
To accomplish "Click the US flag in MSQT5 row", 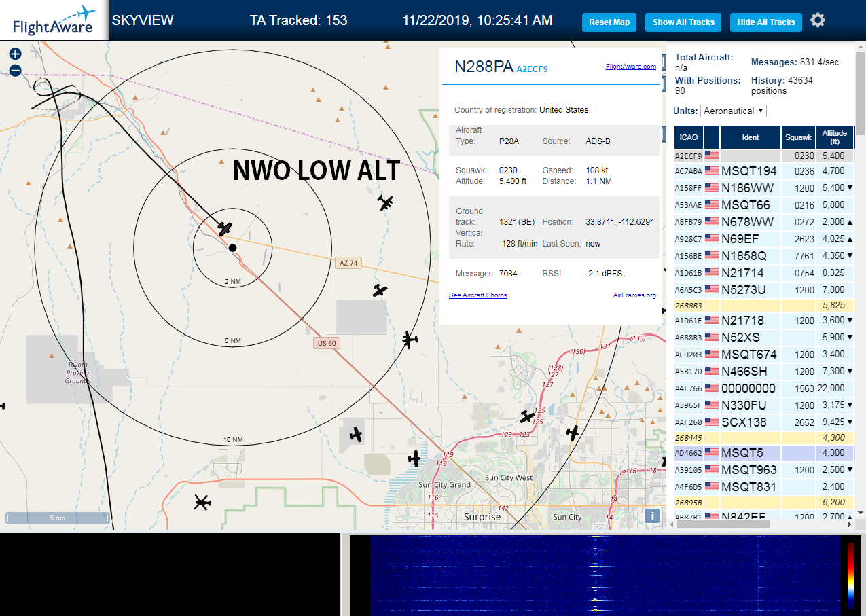I will (x=712, y=452).
